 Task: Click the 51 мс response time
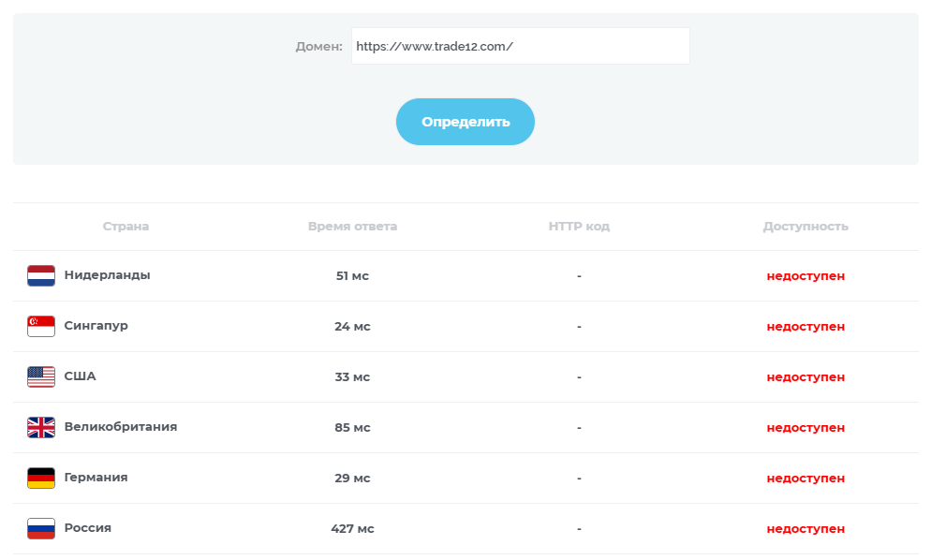point(352,276)
